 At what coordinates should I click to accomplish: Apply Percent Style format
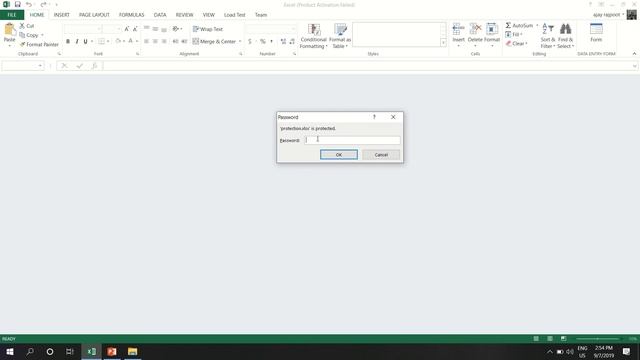pyautogui.click(x=262, y=41)
